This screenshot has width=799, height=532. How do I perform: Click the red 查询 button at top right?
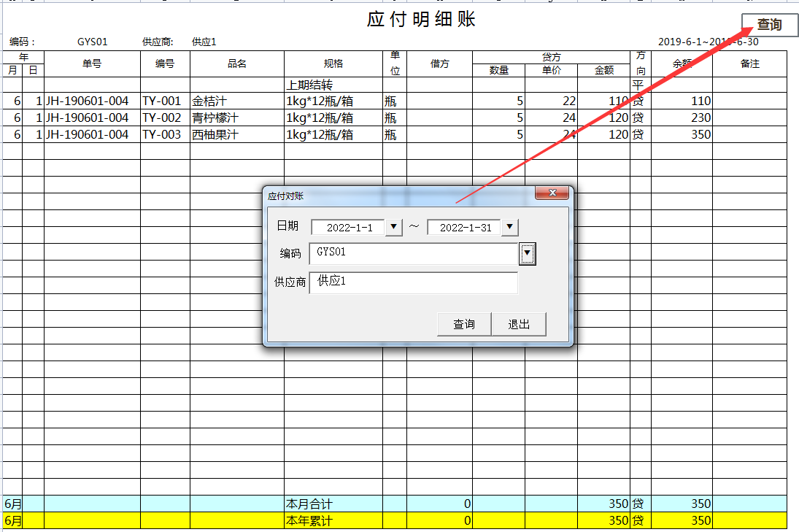[769, 24]
